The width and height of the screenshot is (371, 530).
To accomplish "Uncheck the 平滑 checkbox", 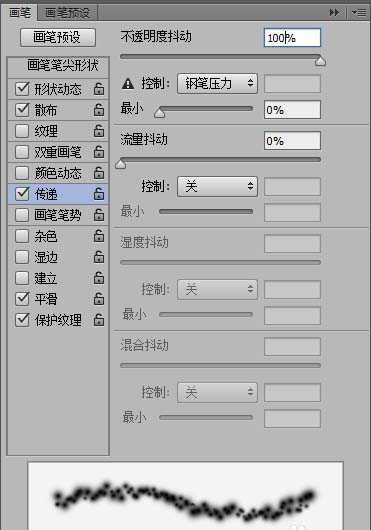I will pos(22,299).
